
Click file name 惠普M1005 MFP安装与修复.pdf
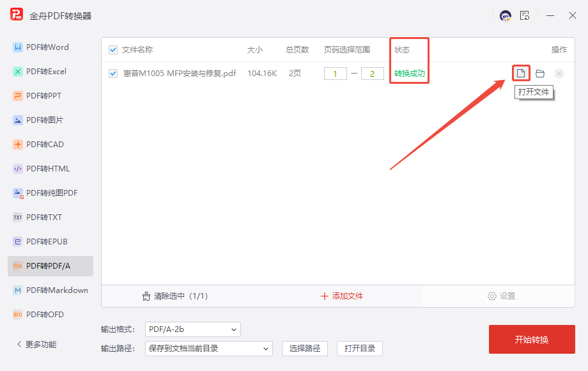[180, 74]
